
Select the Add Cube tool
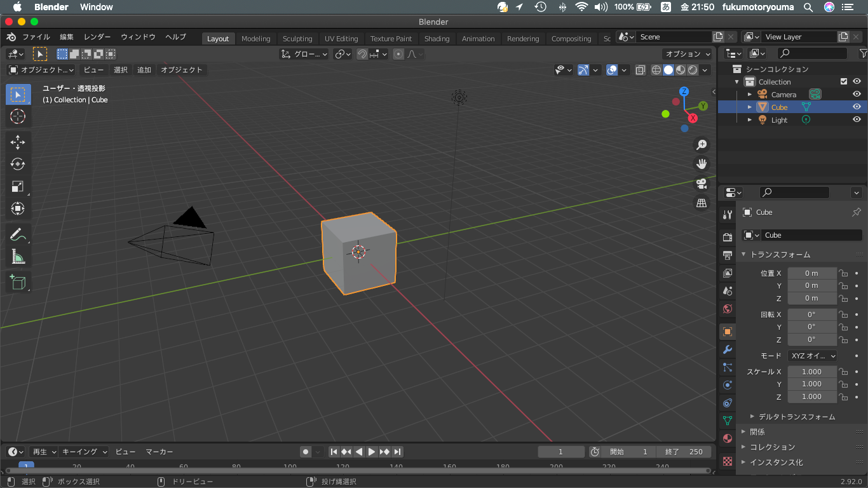click(x=18, y=281)
